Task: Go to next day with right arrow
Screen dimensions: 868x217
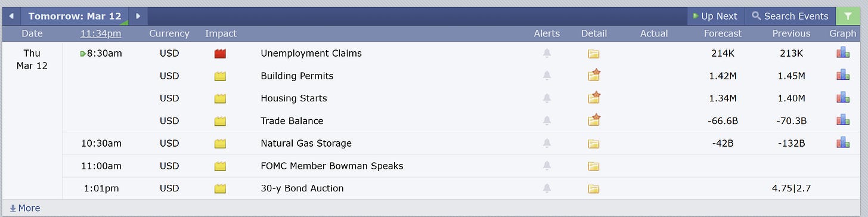Action: point(138,16)
